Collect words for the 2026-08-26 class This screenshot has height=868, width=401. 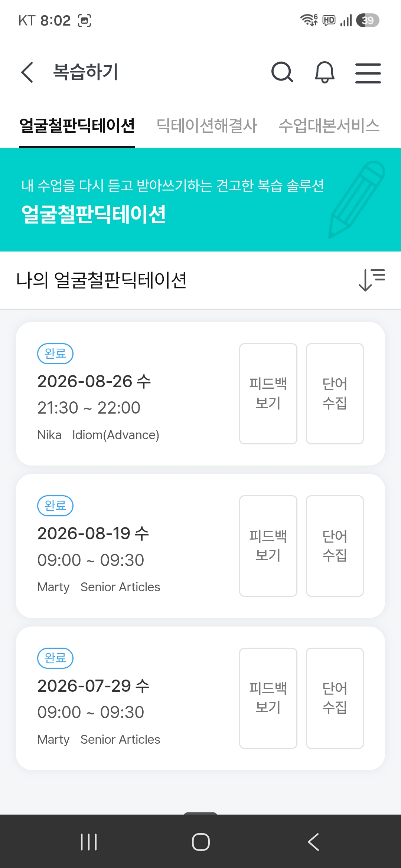pyautogui.click(x=335, y=394)
